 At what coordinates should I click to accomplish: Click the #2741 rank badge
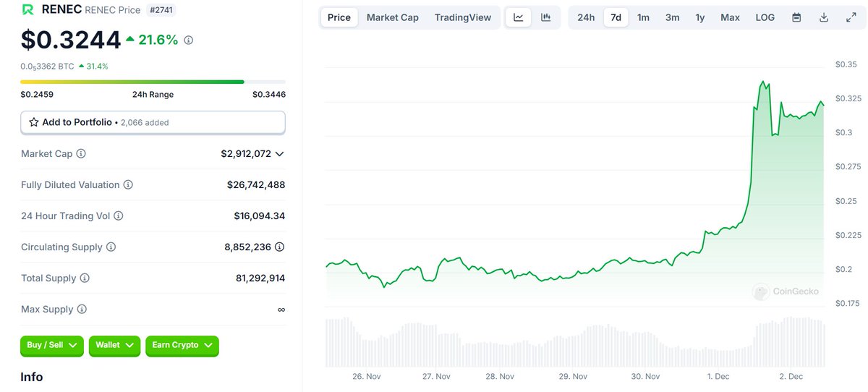(x=161, y=10)
